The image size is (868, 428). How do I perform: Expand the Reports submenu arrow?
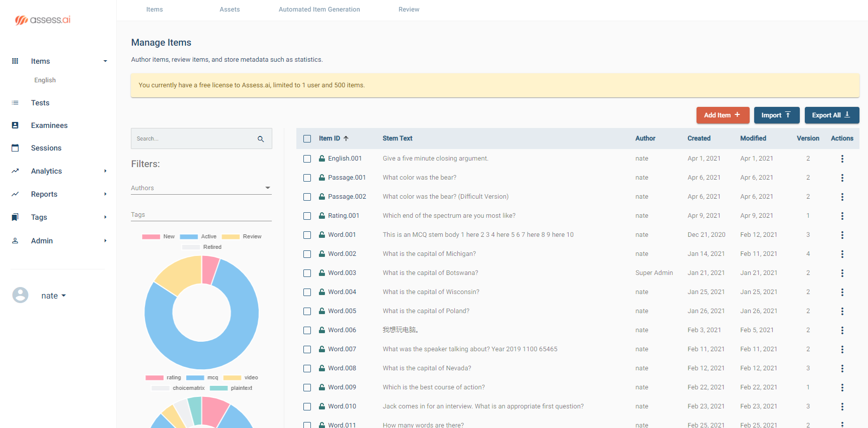105,194
